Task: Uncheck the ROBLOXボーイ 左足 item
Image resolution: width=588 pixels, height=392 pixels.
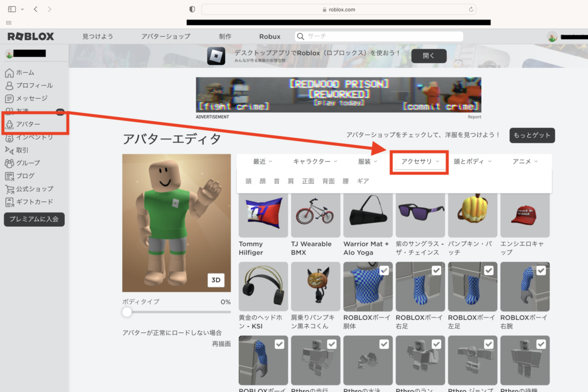Action: click(489, 270)
